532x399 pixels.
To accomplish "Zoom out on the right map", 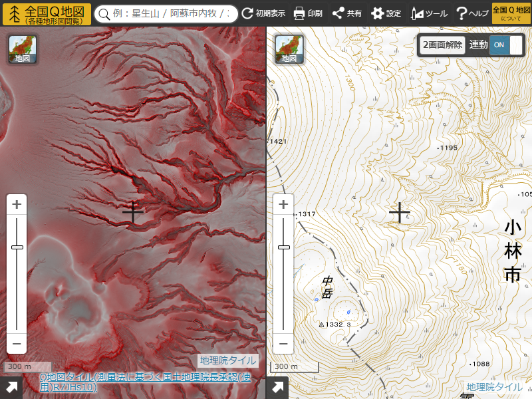I will (x=284, y=344).
